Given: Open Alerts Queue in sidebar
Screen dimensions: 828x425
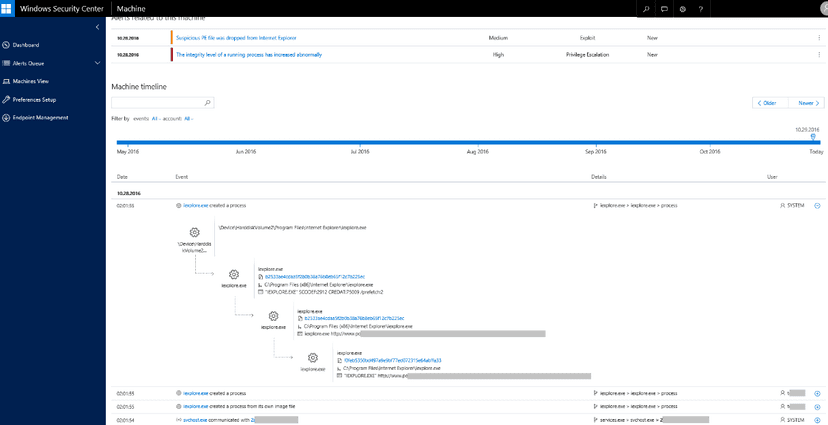Looking at the screenshot, I should [x=29, y=63].
